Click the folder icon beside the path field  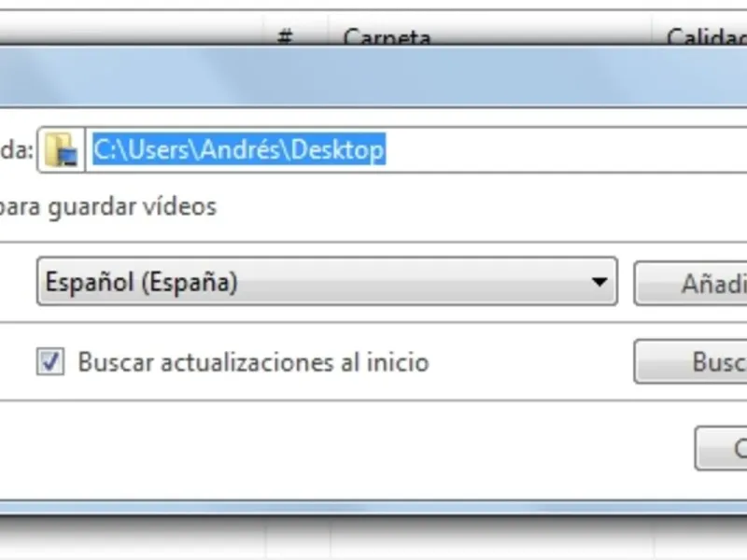coord(61,149)
